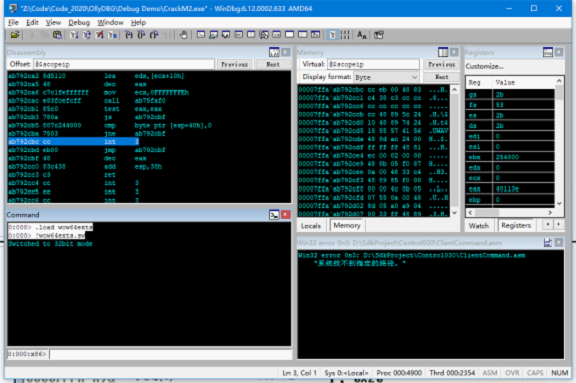This screenshot has height=383, width=576.
Task: Click the Disassembly Offset input field
Action: coord(124,64)
